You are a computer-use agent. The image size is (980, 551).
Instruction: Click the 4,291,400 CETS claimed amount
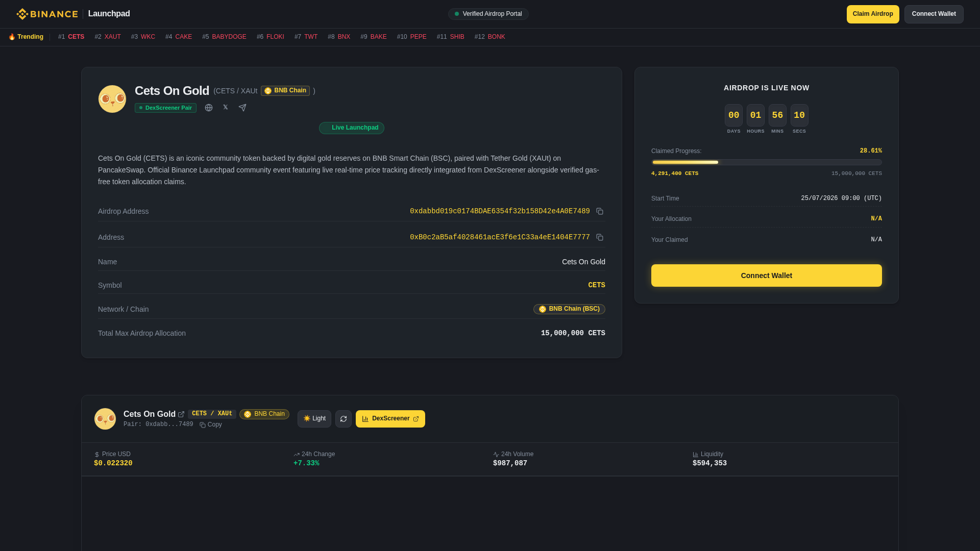point(675,173)
